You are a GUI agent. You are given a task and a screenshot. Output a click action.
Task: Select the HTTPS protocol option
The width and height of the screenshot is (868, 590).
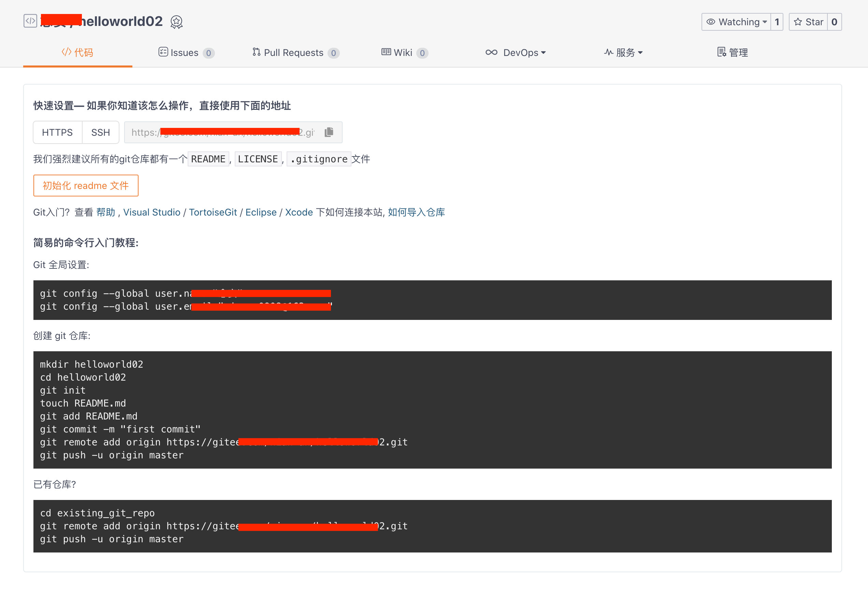[x=58, y=133]
